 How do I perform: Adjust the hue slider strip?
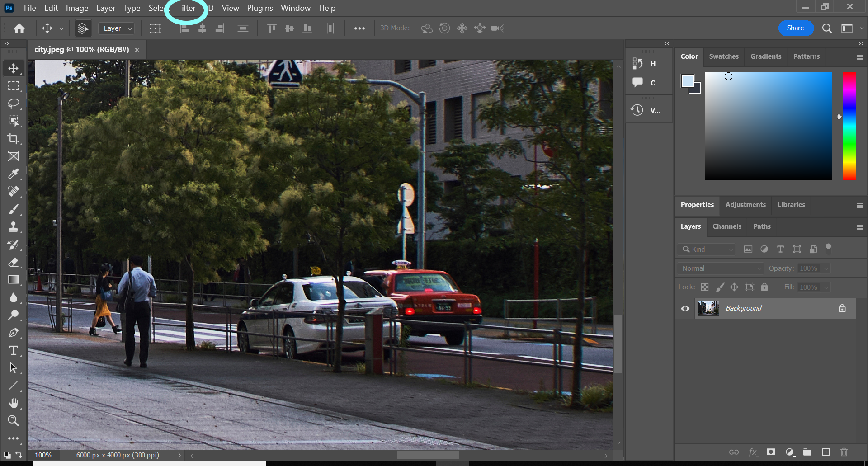pos(849,126)
